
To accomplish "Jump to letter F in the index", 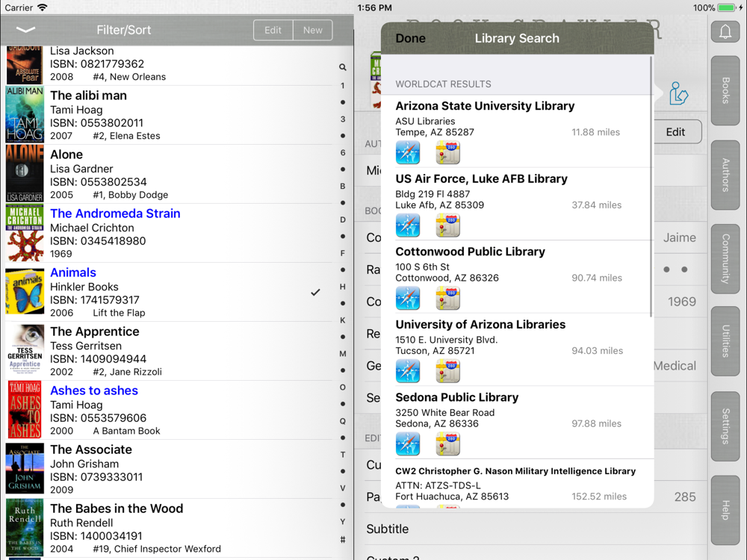I will coord(343,253).
